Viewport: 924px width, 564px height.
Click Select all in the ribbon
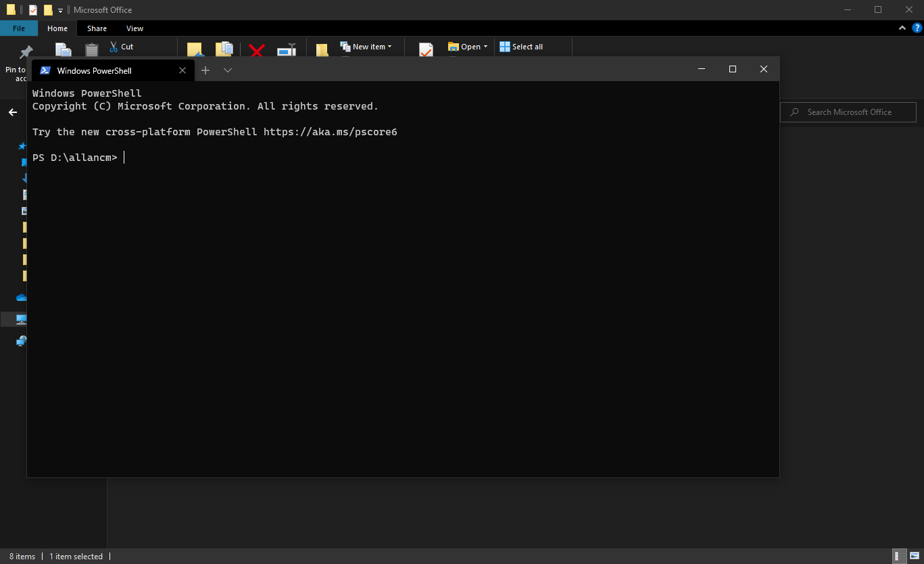point(521,47)
